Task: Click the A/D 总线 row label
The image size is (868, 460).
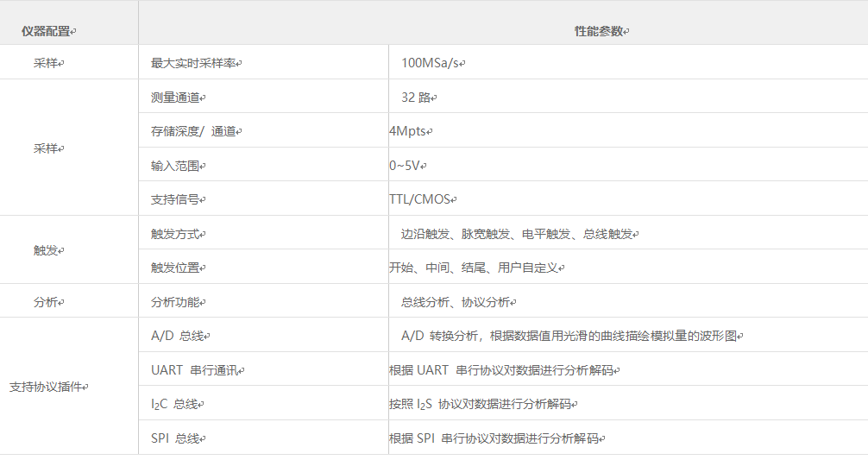Action: tap(179, 336)
